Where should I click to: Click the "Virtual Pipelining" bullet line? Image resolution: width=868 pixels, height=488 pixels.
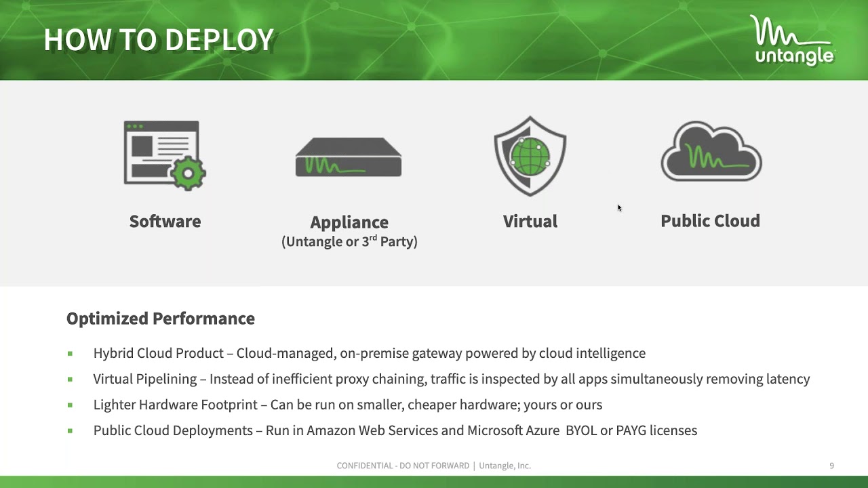point(452,379)
